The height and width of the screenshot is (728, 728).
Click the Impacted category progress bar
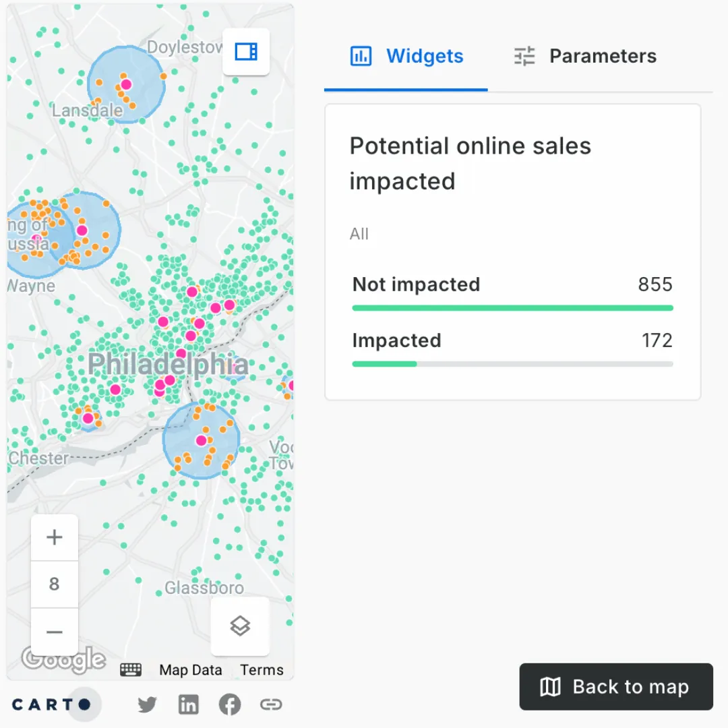tap(512, 364)
